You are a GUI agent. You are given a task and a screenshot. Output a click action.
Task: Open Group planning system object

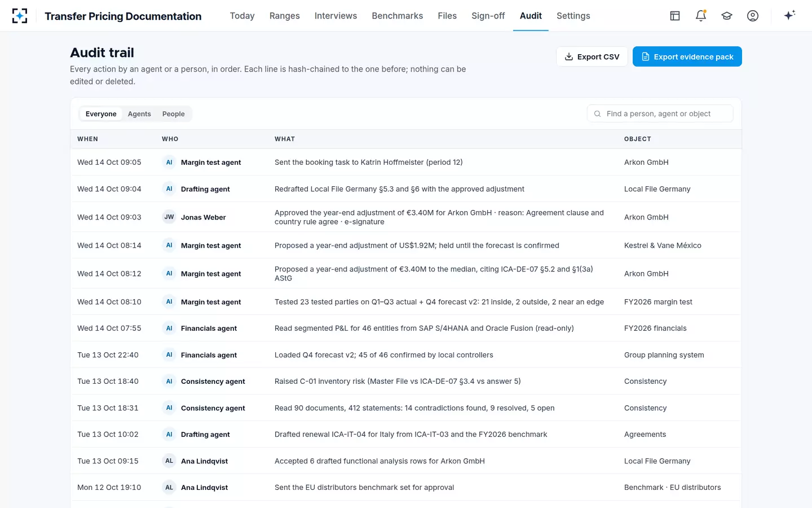coord(664,355)
